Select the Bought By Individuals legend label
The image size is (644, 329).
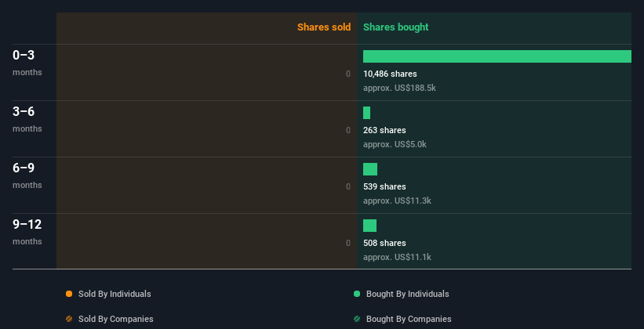tap(407, 294)
